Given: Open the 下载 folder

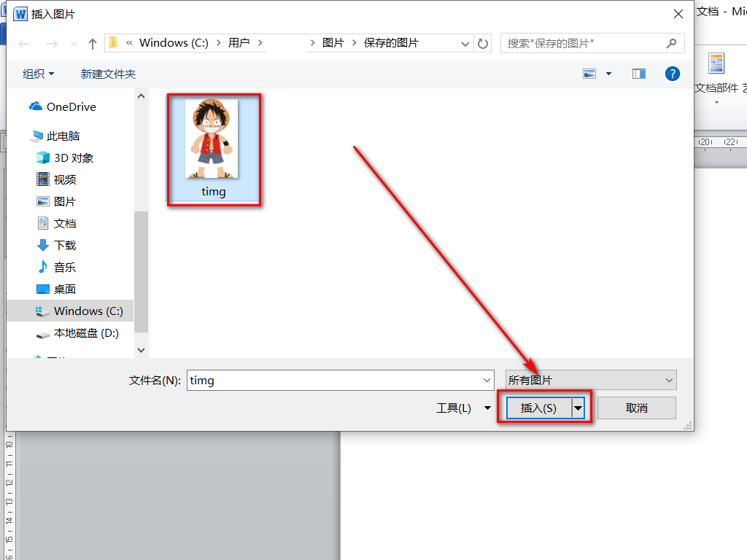Looking at the screenshot, I should (x=56, y=245).
